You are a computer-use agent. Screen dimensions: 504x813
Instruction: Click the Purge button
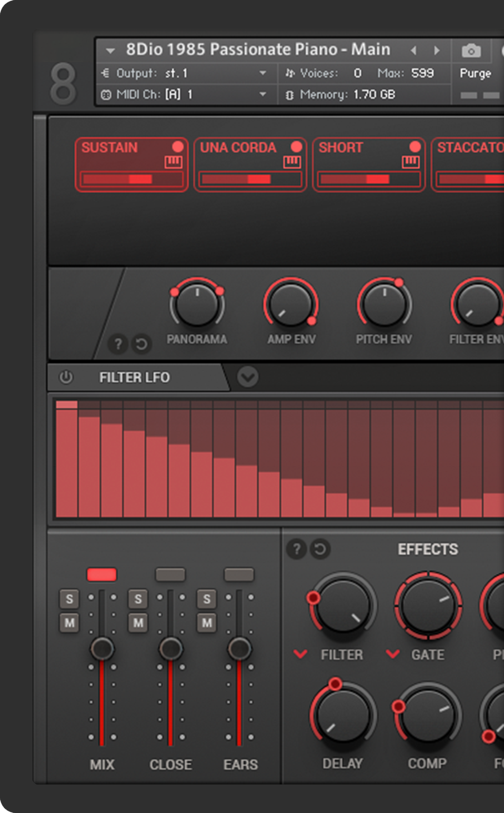pos(475,73)
